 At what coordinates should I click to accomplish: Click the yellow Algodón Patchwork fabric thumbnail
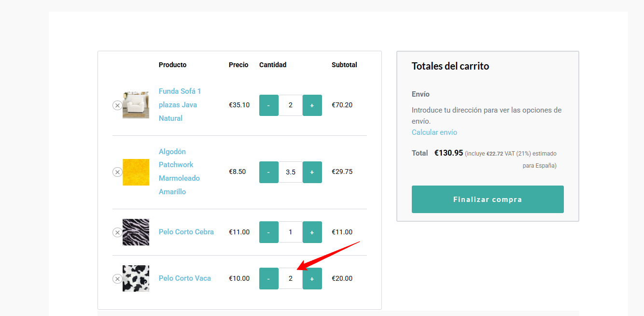point(136,172)
